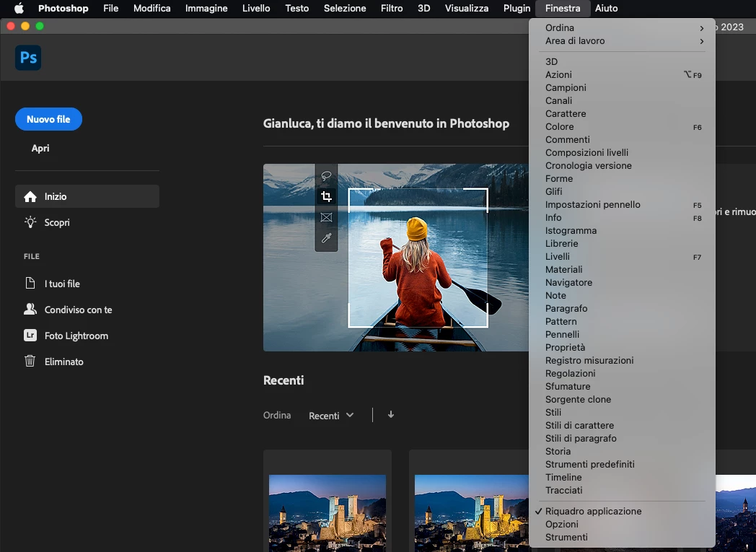Screen dimensions: 756x552
Task: Choose Librerie panel entry
Action: (x=622, y=243)
